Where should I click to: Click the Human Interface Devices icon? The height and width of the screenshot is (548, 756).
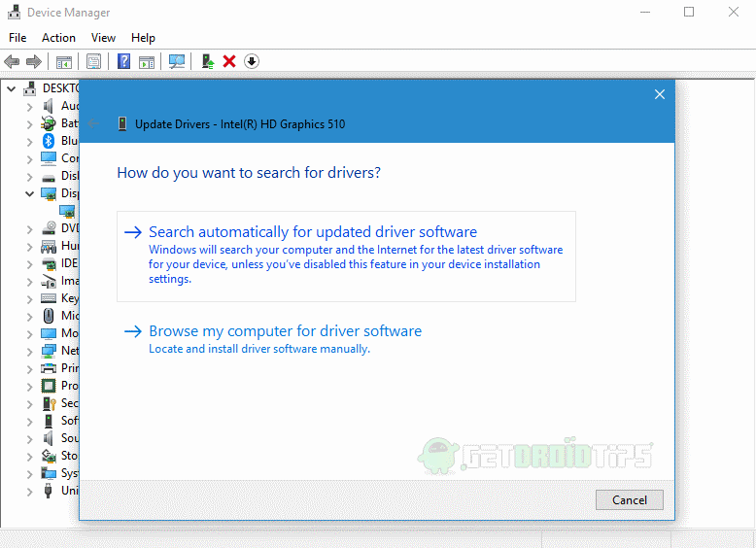[49, 246]
